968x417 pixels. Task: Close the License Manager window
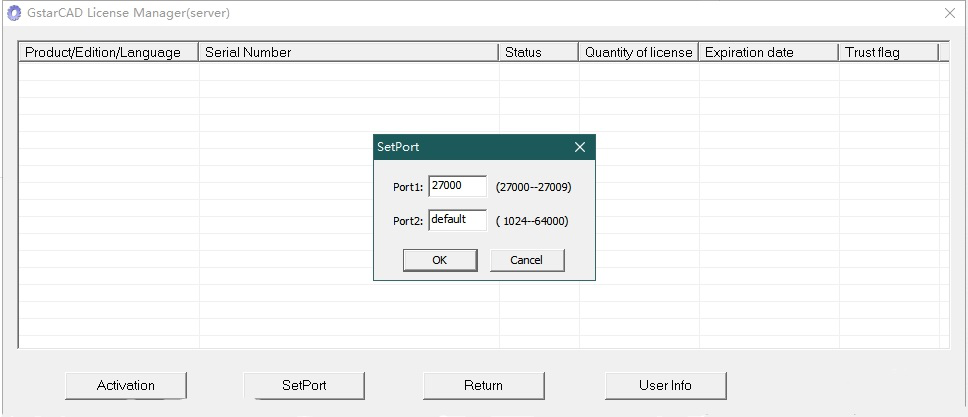point(949,13)
